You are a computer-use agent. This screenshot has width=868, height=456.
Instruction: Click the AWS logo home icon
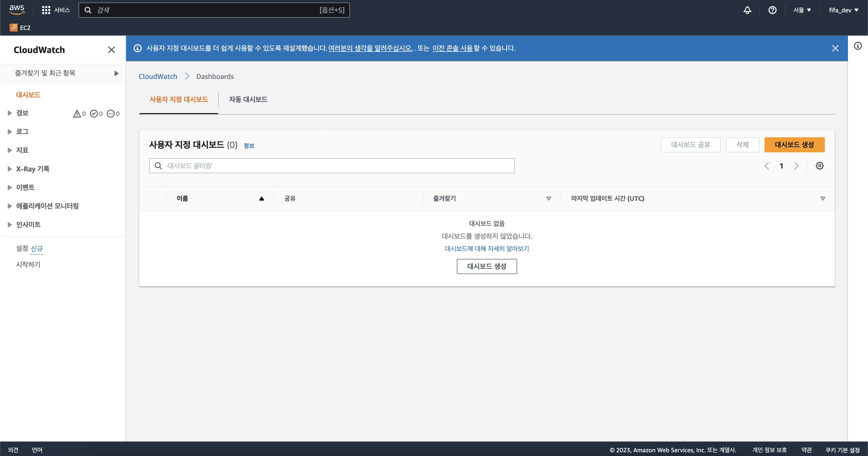17,10
